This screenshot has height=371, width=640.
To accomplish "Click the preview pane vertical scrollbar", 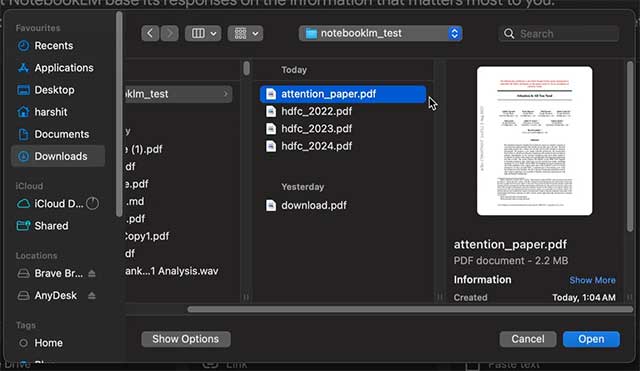I will point(630,147).
